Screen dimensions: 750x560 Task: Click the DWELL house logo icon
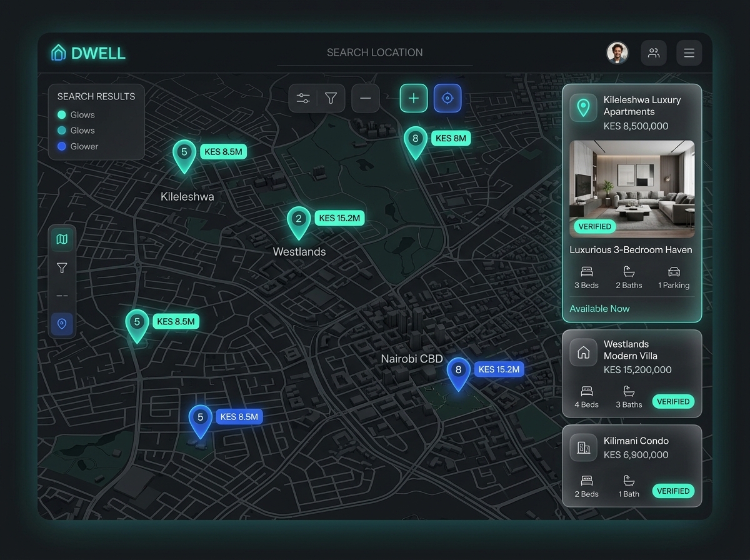coord(58,52)
